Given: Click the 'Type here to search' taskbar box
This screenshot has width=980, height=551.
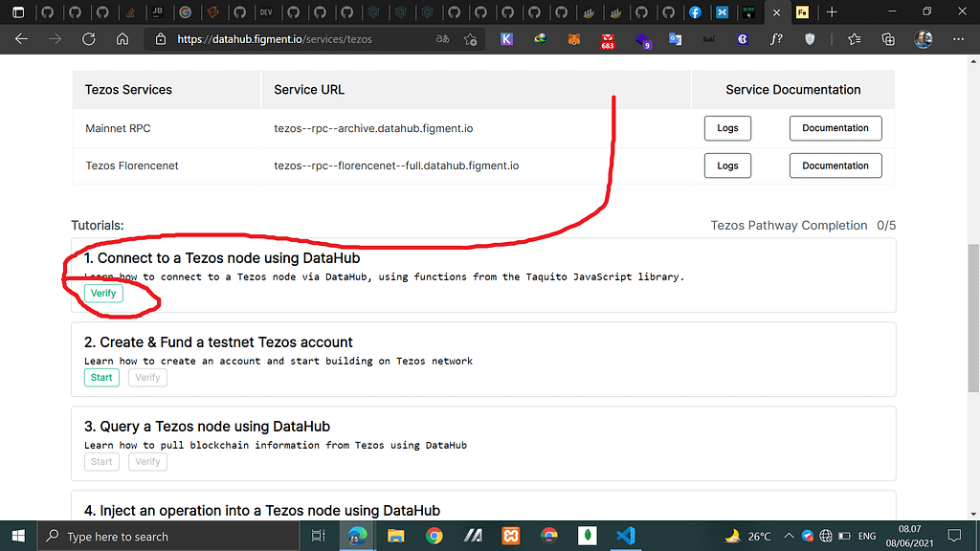Looking at the screenshot, I should (168, 536).
